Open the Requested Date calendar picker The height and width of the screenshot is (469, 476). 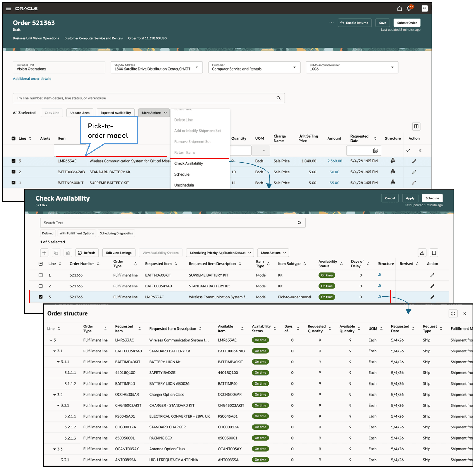pos(375,151)
